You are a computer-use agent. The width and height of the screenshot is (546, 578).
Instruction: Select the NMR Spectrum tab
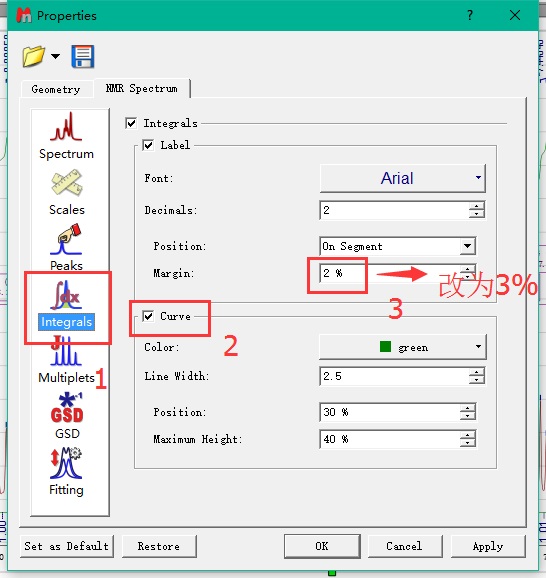(142, 88)
